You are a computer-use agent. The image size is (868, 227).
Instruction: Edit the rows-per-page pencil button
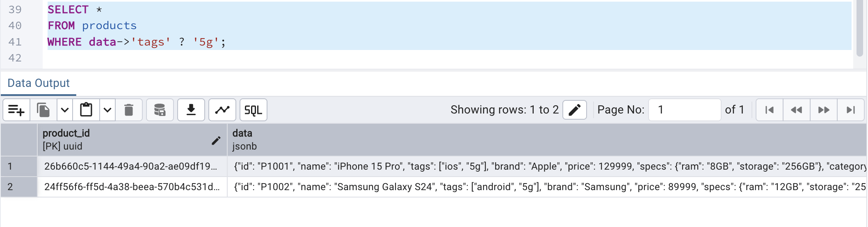click(574, 110)
